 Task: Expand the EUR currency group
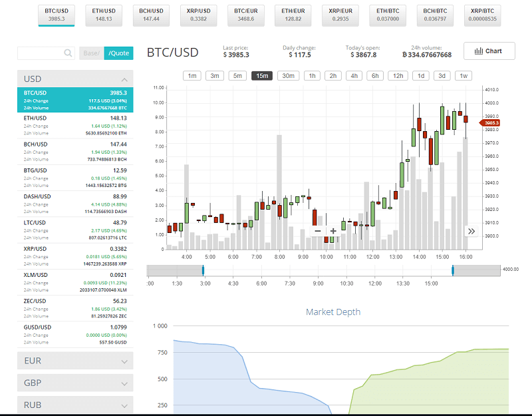tap(74, 360)
